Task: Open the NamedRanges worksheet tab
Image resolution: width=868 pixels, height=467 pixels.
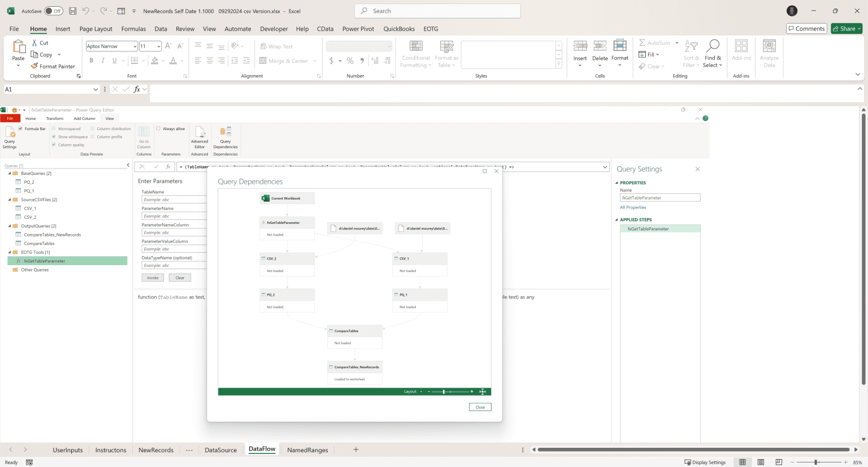Action: click(x=307, y=449)
